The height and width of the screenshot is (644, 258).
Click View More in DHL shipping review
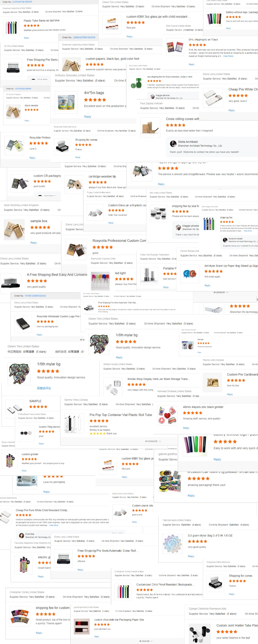click(x=228, y=56)
